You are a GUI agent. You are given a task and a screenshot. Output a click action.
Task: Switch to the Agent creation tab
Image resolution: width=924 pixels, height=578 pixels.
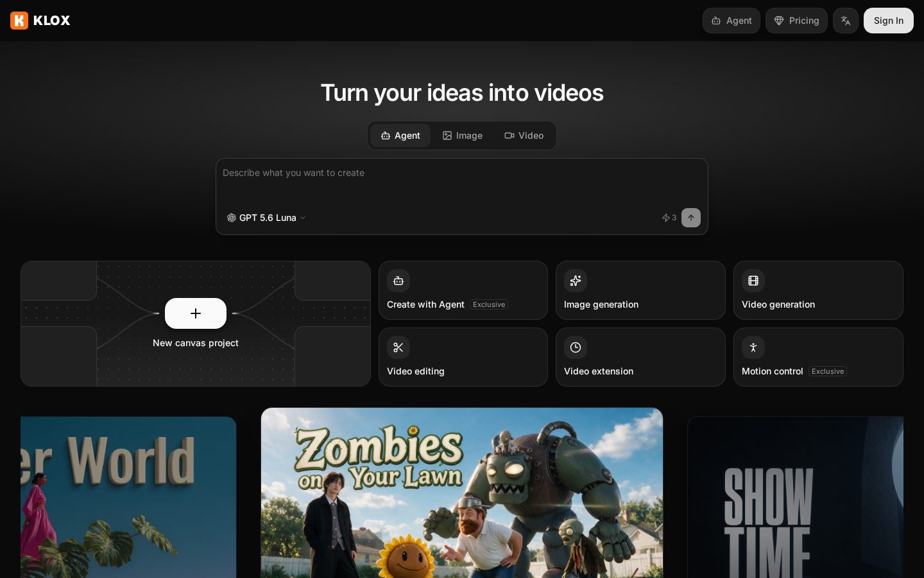(400, 136)
